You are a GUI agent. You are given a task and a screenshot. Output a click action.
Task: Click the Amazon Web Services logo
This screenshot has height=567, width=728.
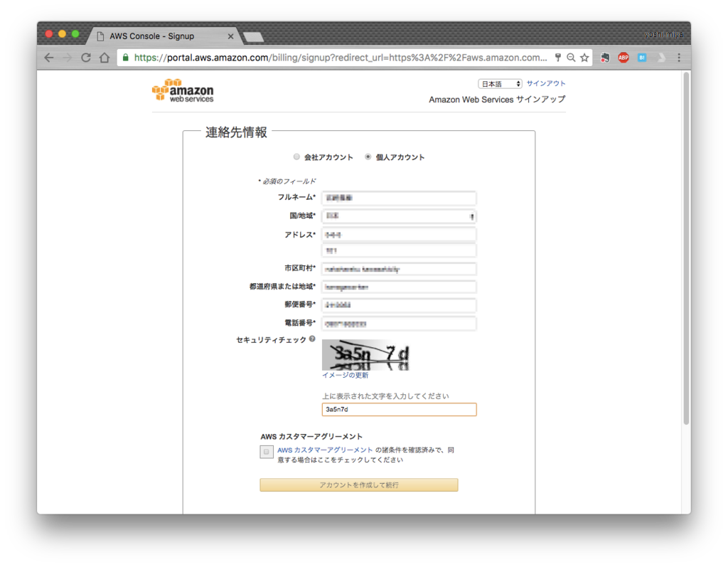point(183,90)
